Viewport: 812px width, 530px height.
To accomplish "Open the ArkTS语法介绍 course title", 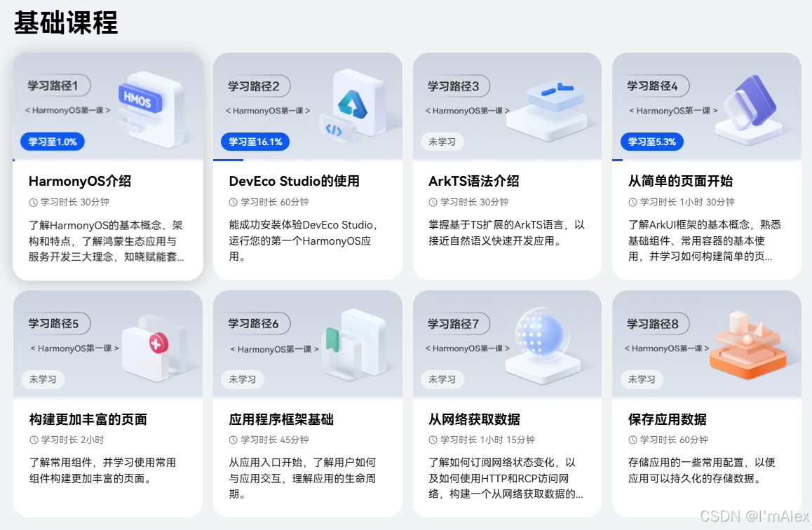I will coord(473,181).
